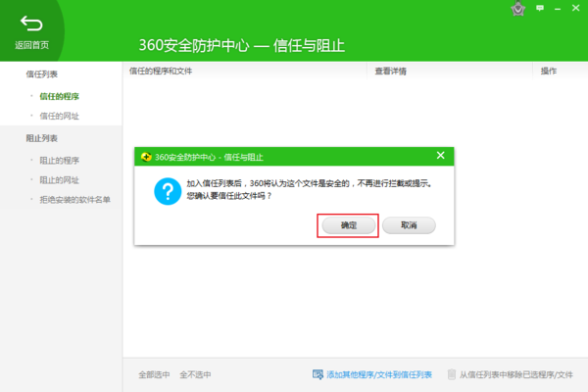Click 全不选中 to deselect all items
Viewport: 588px width, 392px height.
pos(195,374)
